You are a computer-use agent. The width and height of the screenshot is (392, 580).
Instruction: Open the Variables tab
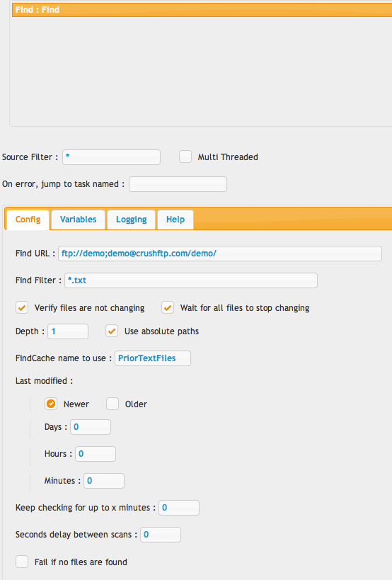(78, 220)
